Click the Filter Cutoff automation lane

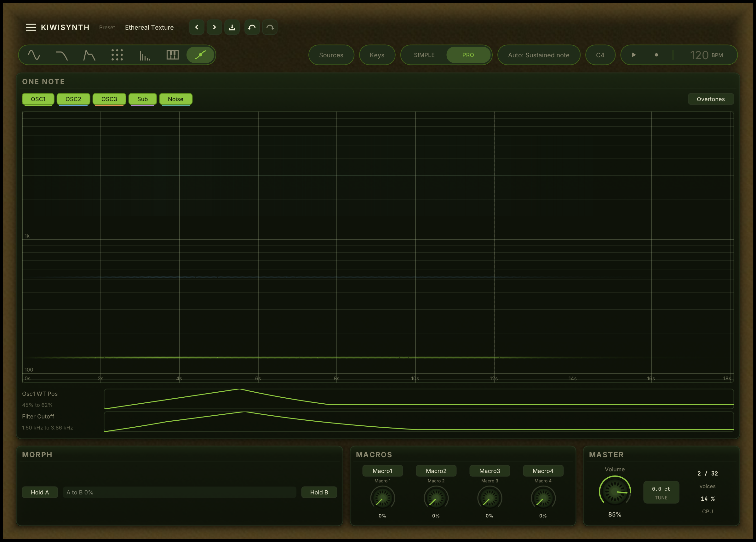(419, 422)
